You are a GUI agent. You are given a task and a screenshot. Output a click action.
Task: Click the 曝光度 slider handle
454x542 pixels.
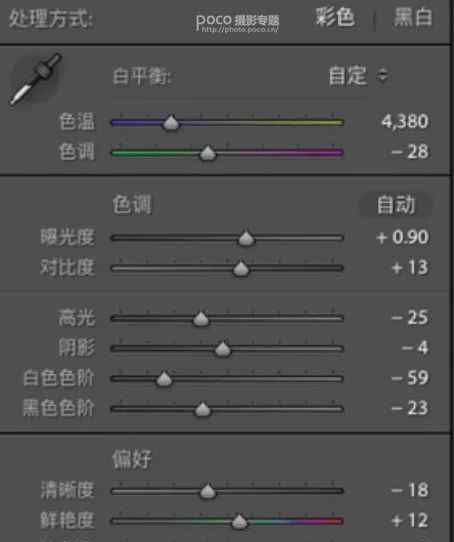[x=246, y=238]
